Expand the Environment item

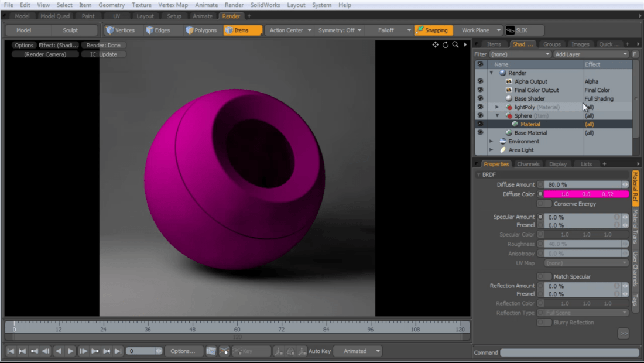click(x=491, y=141)
